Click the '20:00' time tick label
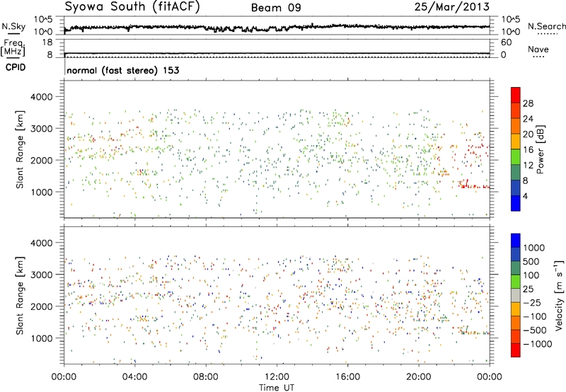566x392 pixels. pyautogui.click(x=418, y=377)
